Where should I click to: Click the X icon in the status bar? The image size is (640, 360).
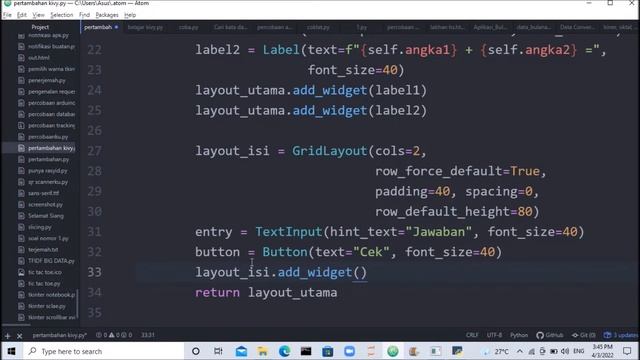[x=19, y=336]
